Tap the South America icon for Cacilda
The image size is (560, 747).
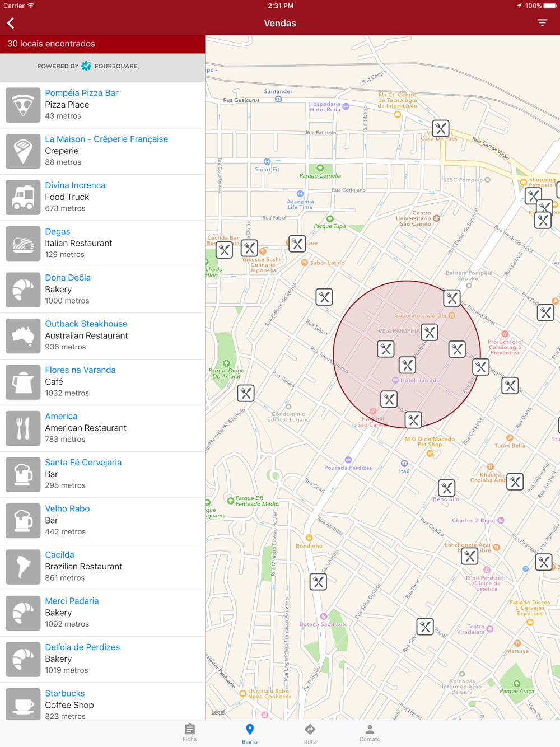(23, 567)
